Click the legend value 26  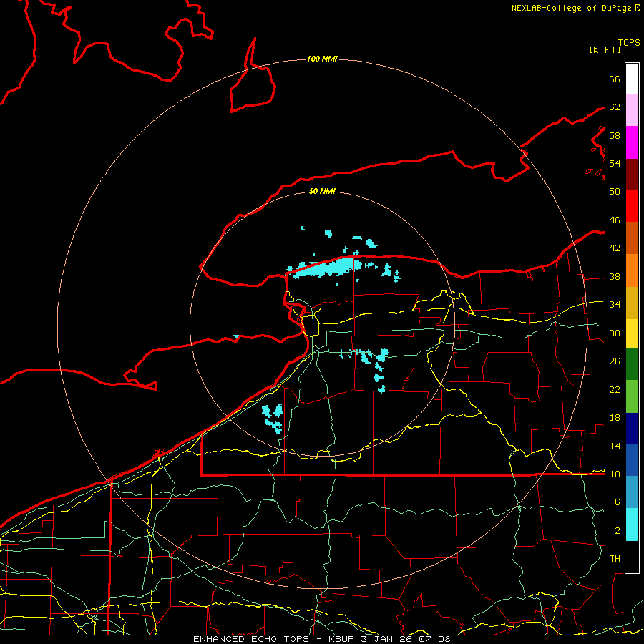tap(615, 361)
